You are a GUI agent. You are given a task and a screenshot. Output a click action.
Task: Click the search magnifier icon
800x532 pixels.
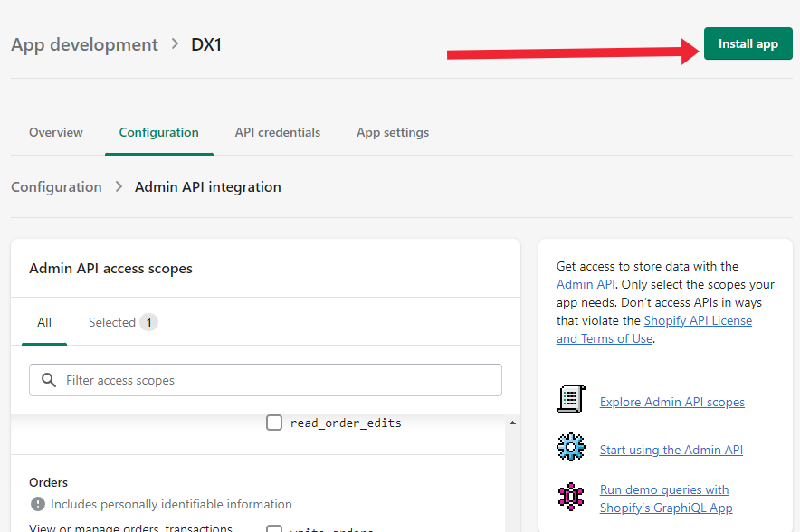49,380
